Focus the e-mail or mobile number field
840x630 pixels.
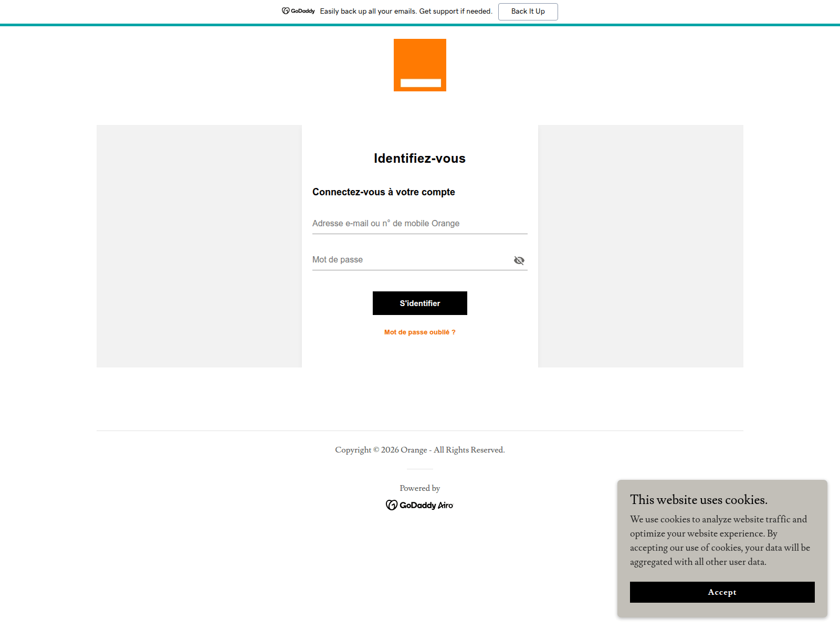pyautogui.click(x=420, y=224)
